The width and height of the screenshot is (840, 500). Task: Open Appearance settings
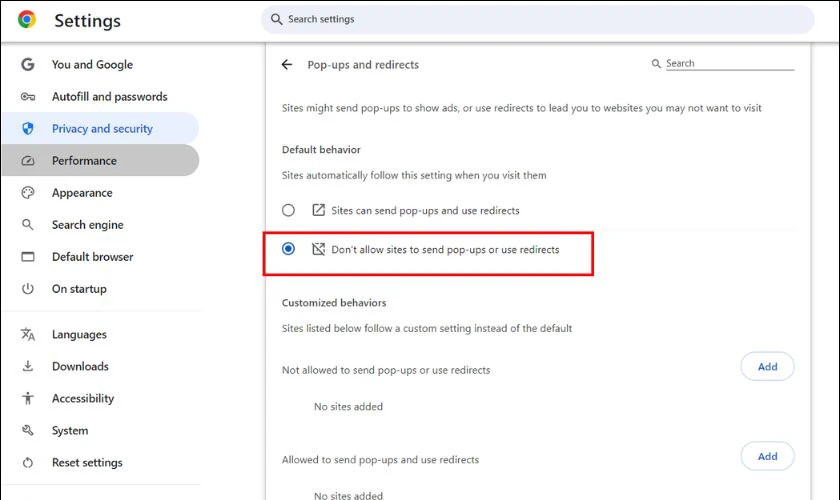tap(100, 193)
